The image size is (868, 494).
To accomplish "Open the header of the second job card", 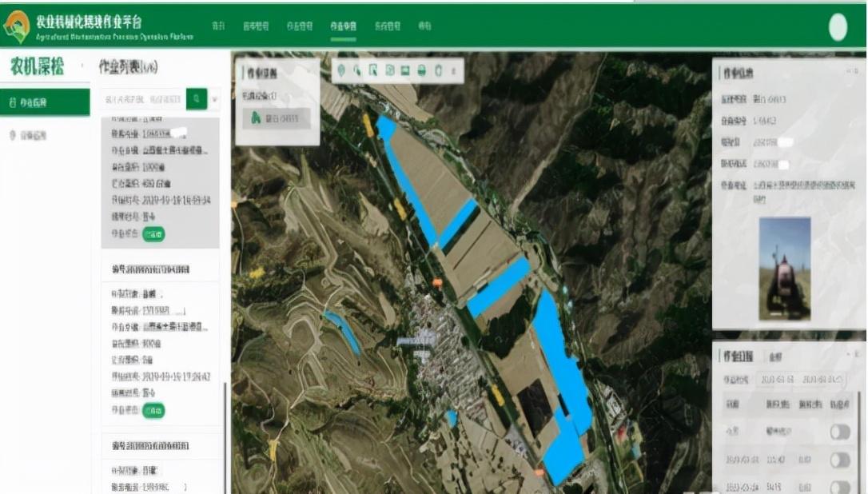I will pos(161,269).
